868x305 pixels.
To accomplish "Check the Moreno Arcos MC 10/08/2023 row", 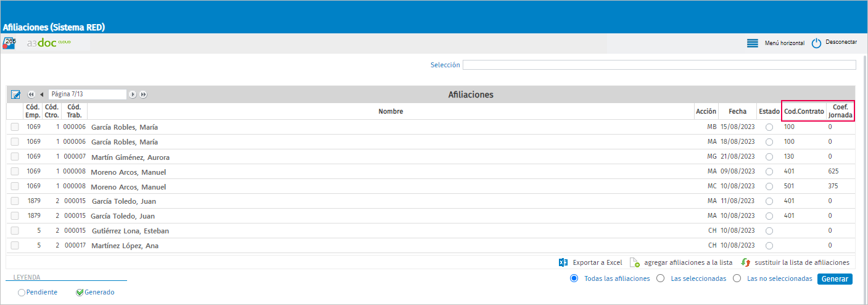I will [15, 186].
